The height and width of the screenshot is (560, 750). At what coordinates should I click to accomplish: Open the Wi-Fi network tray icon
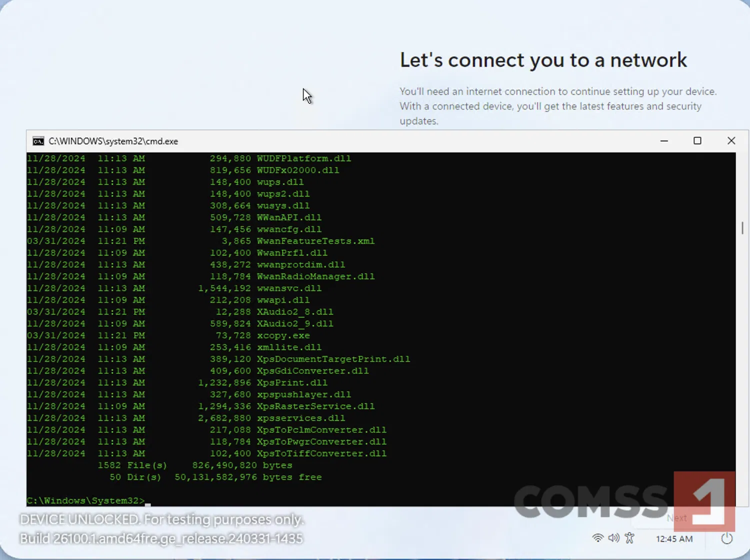coord(597,538)
